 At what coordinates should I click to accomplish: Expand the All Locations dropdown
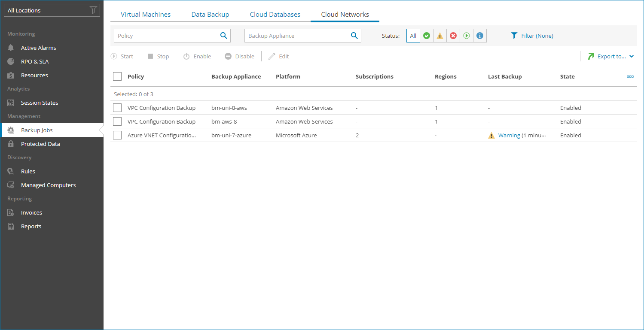(52, 10)
